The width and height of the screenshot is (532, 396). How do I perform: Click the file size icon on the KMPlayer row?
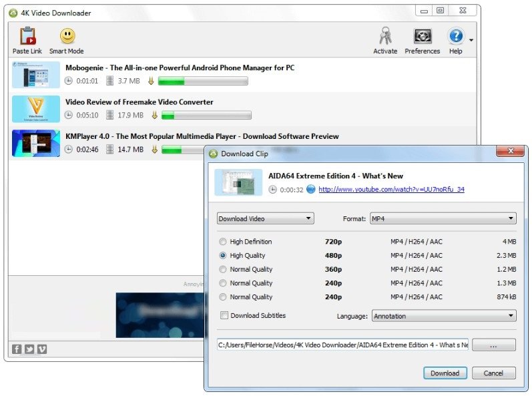[x=109, y=150]
